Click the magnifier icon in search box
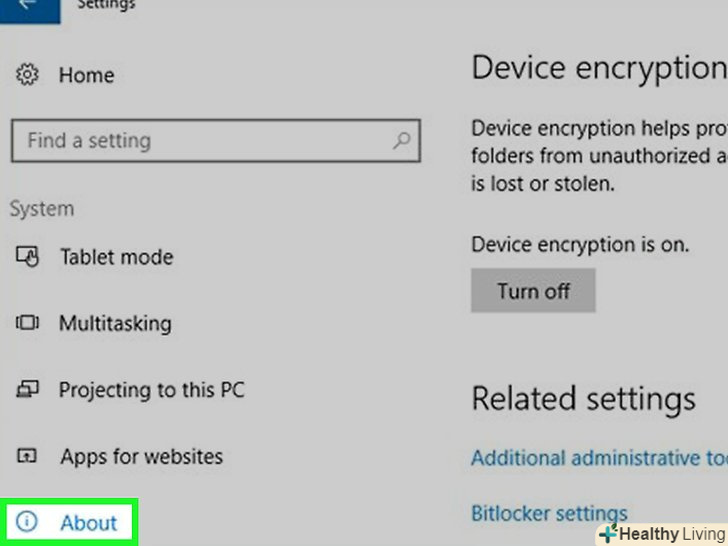728x546 pixels. pos(402,141)
